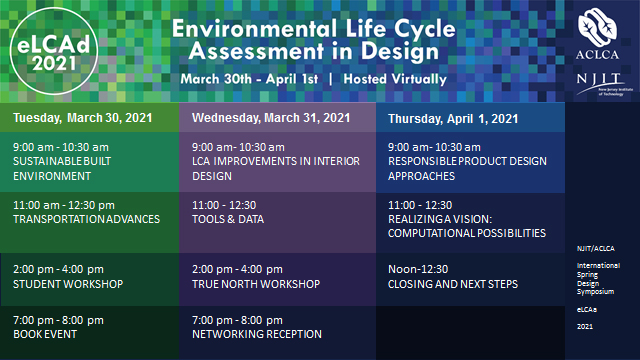Open Responsible Product Design Approaches session
Viewport: 640px width, 360px height.
470,162
